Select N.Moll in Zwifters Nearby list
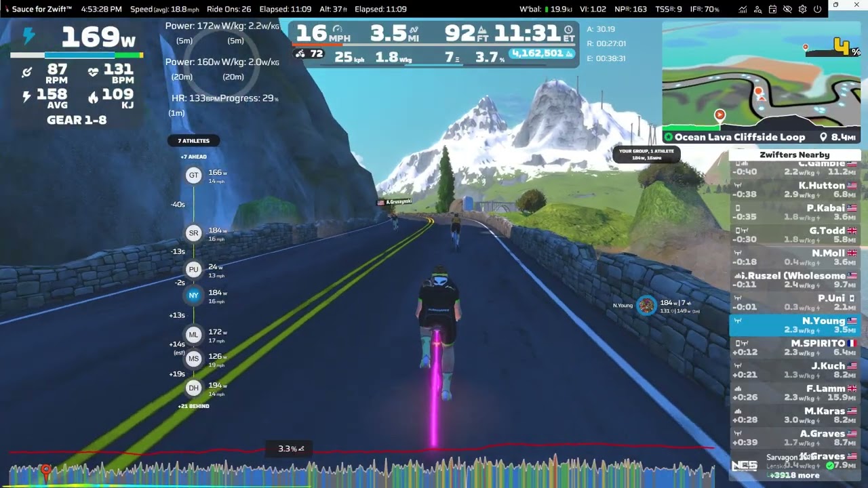Image resolution: width=868 pixels, height=488 pixels. click(795, 258)
